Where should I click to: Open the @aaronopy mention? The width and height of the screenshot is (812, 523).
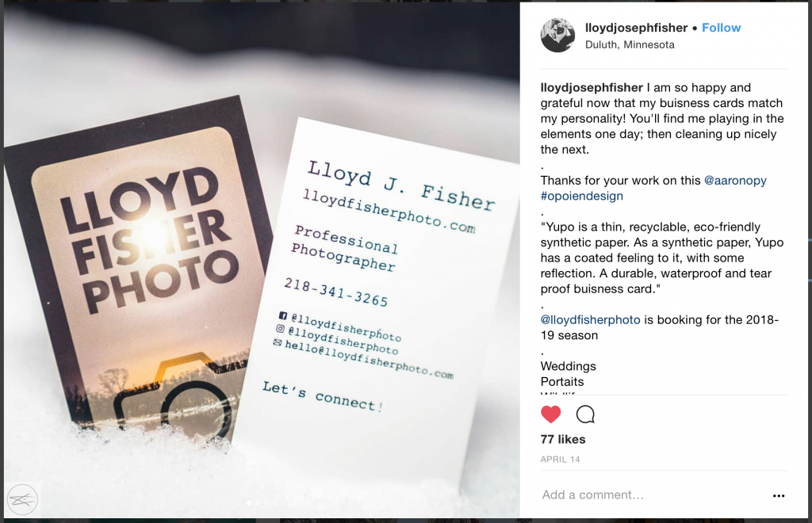pyautogui.click(x=735, y=181)
